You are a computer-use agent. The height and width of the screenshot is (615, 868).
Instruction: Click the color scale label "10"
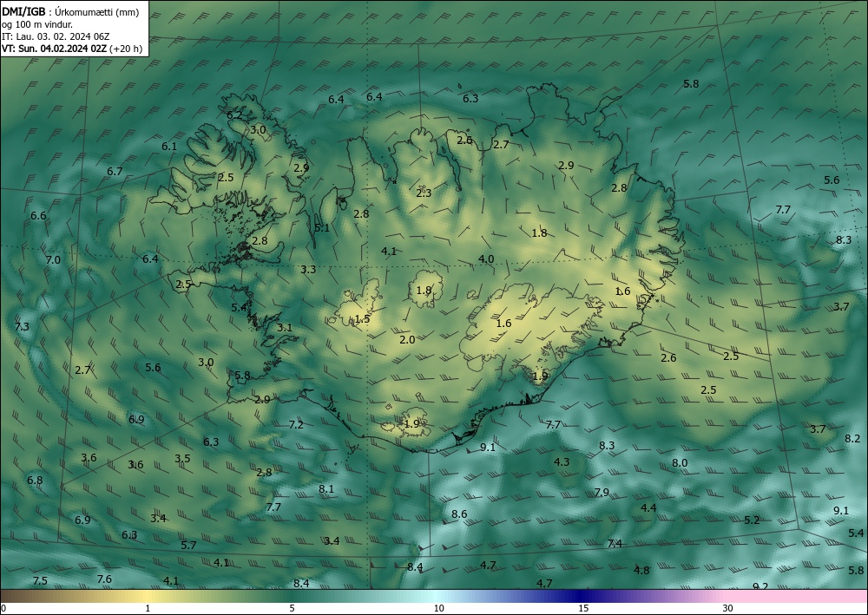pyautogui.click(x=439, y=608)
